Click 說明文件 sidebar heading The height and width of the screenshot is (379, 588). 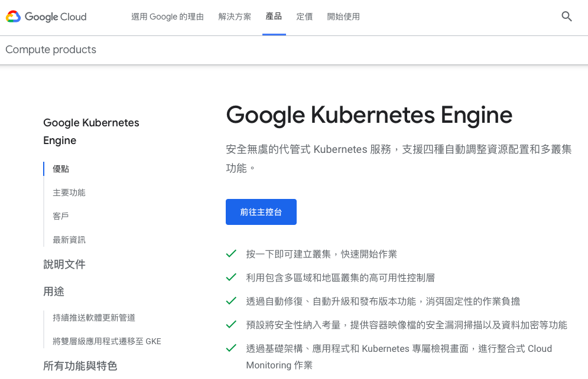pos(64,264)
